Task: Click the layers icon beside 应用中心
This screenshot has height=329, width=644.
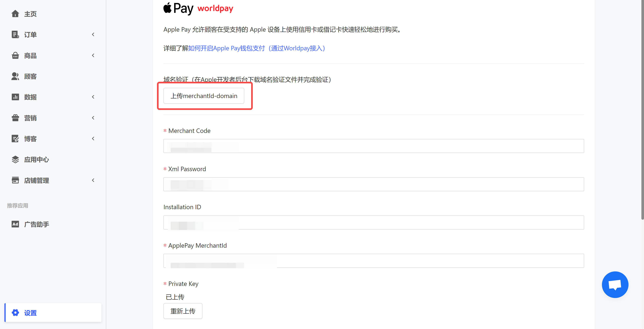Action: [x=15, y=159]
